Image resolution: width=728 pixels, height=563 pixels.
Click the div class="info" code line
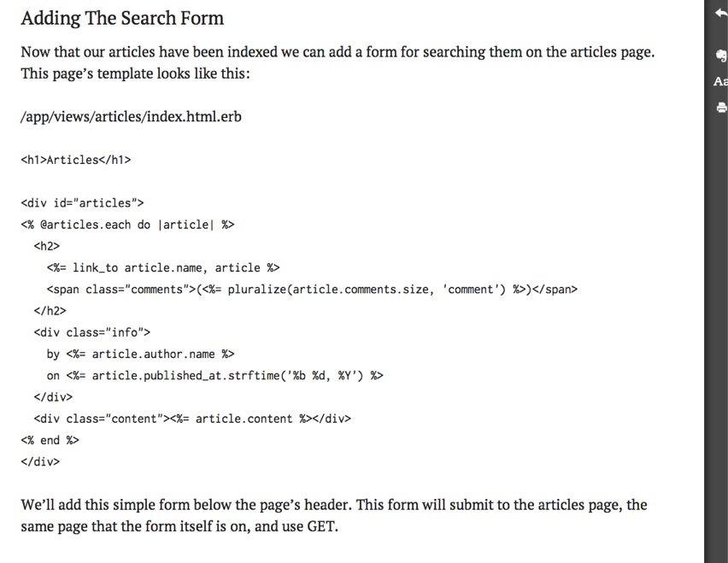tap(92, 333)
